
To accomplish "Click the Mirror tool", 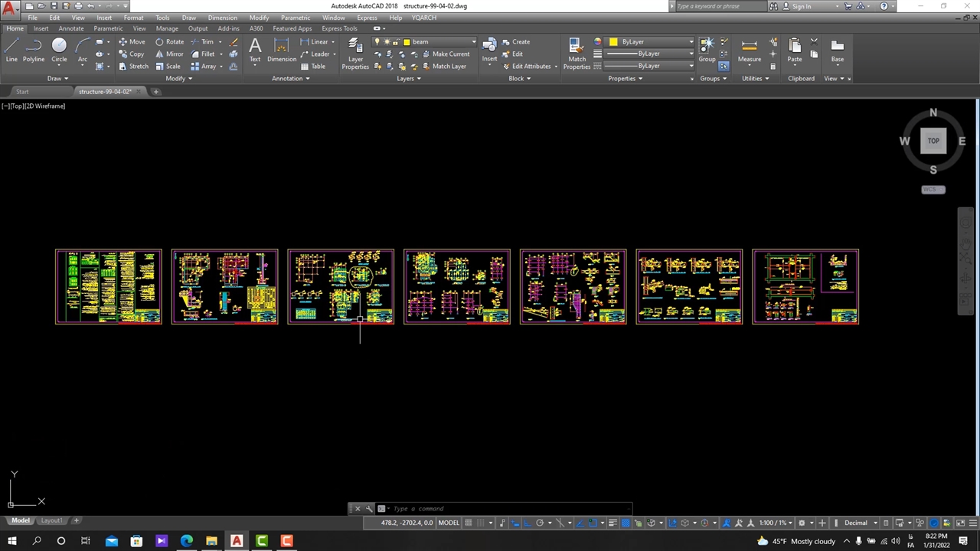I will [169, 54].
